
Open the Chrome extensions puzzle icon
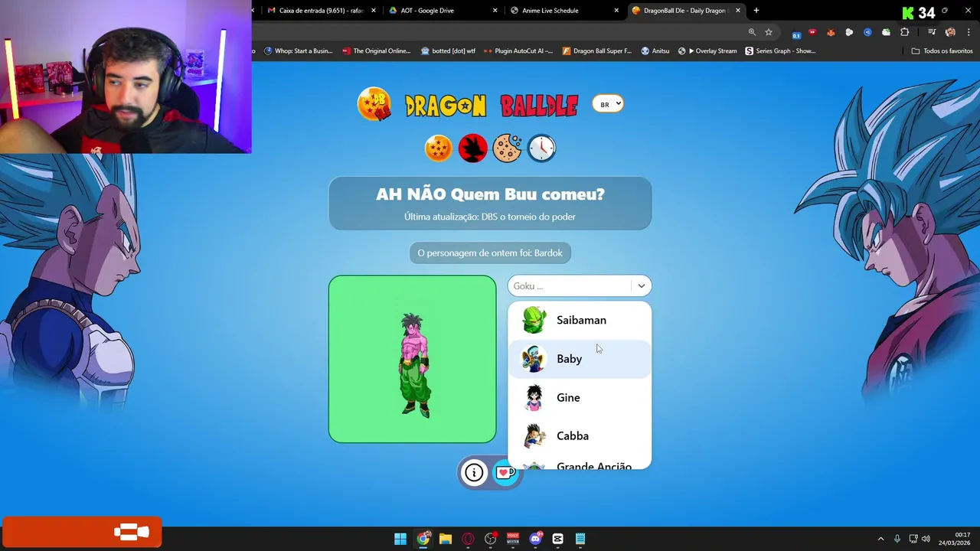(905, 32)
